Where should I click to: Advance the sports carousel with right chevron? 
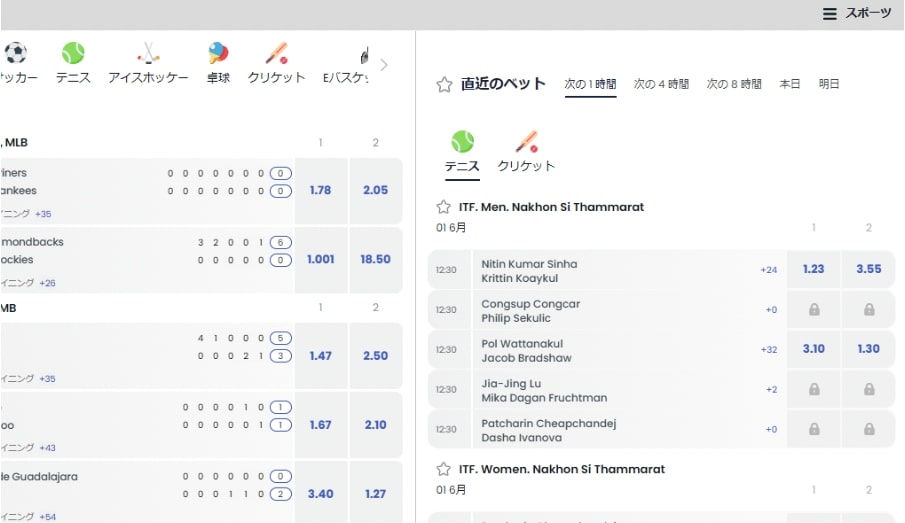384,65
